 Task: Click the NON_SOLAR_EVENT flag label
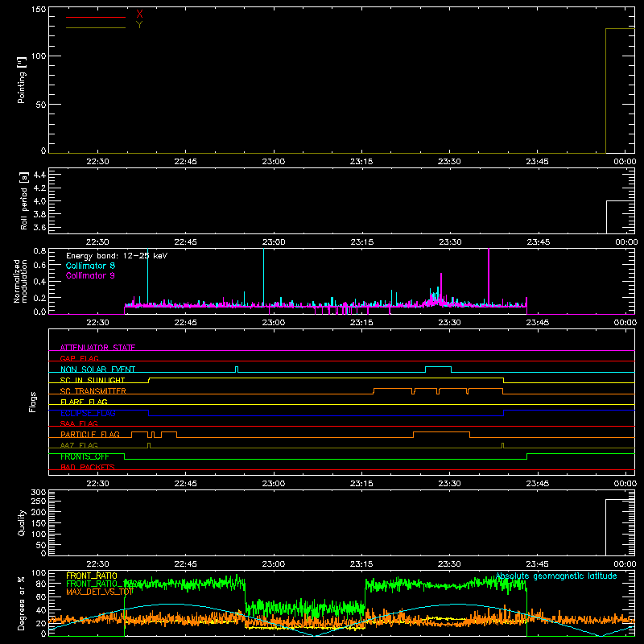point(97,369)
